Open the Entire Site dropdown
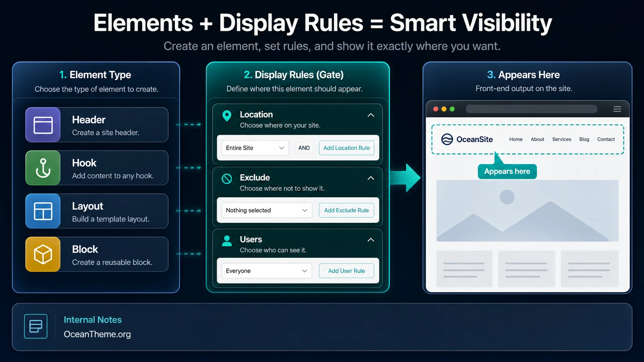This screenshot has height=362, width=644. click(255, 148)
